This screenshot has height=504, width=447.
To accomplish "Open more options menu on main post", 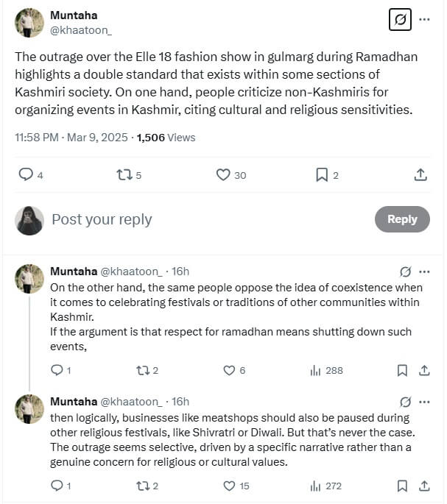I will (x=424, y=20).
